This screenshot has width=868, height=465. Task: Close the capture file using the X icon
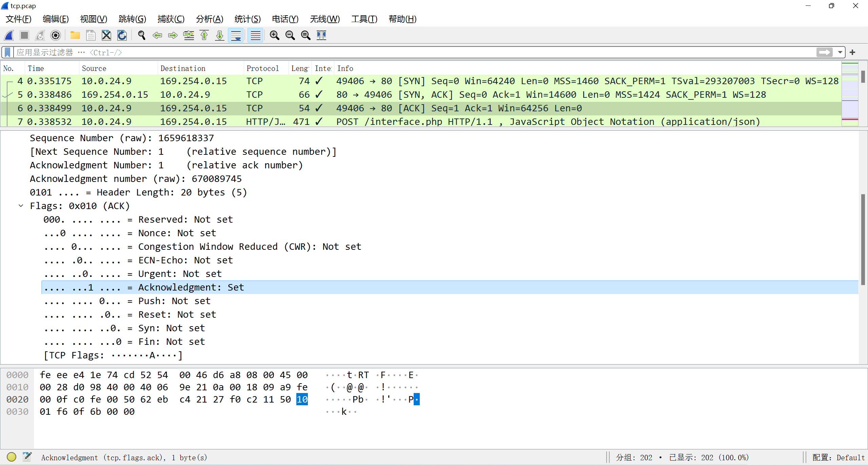coord(106,35)
